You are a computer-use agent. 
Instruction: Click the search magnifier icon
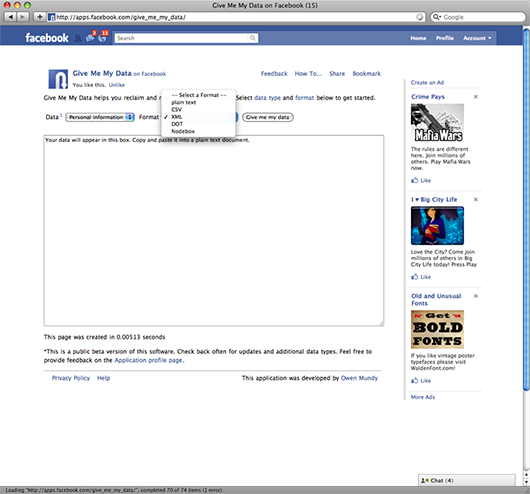pos(252,38)
